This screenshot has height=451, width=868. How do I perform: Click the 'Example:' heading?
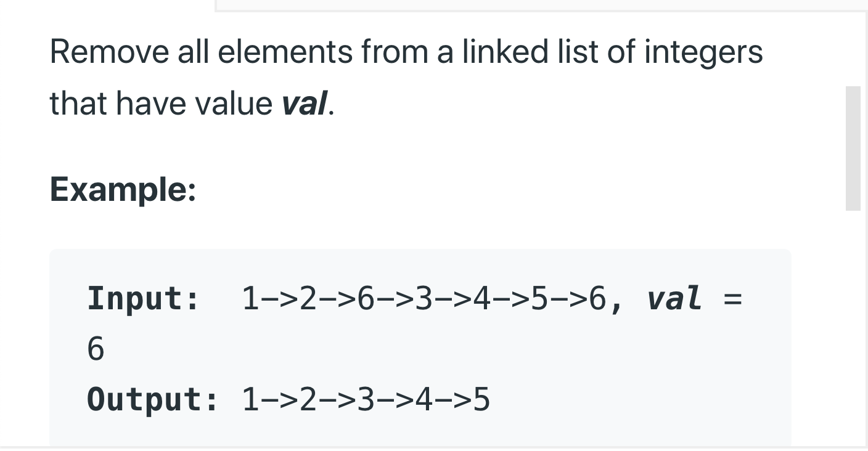123,190
